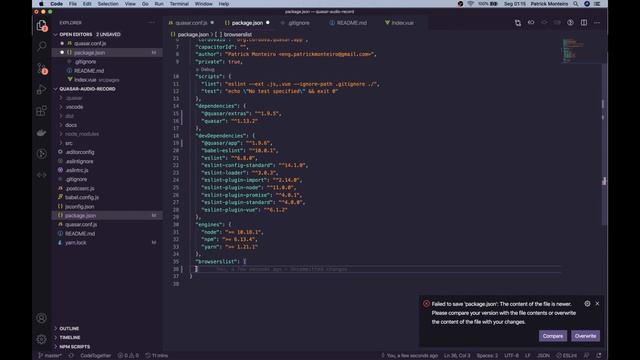Expand the dist folder

[x=69, y=116]
